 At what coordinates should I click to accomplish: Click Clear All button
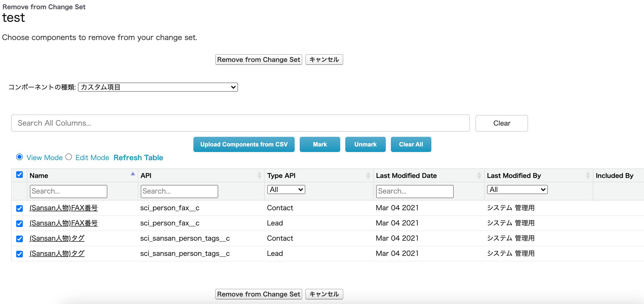[x=411, y=144]
